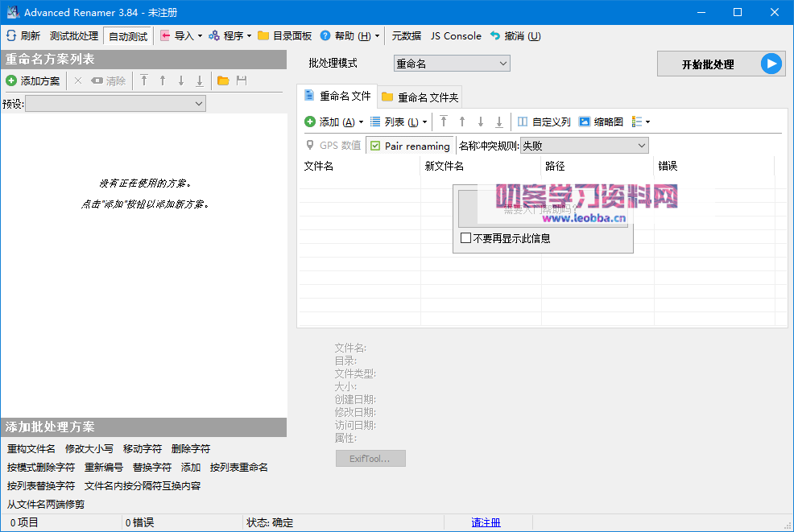Click the 请注册 link in status bar
794x532 pixels.
[x=485, y=522]
